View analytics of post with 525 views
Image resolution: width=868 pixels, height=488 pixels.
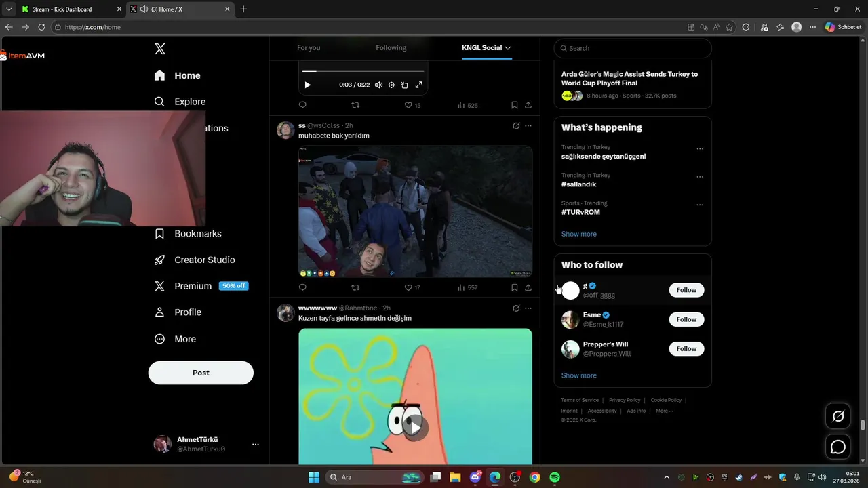[468, 105]
